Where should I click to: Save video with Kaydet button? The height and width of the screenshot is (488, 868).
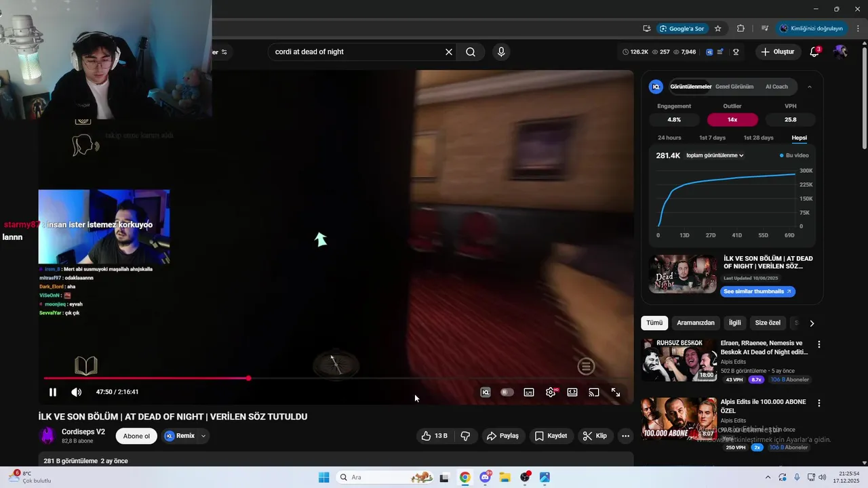point(551,436)
